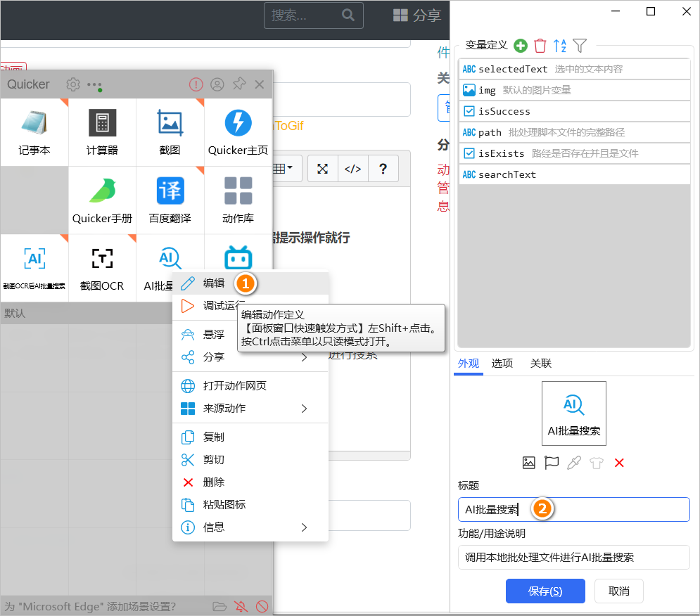
Task: Click the AI批量搜索 icon preview
Action: point(573,413)
